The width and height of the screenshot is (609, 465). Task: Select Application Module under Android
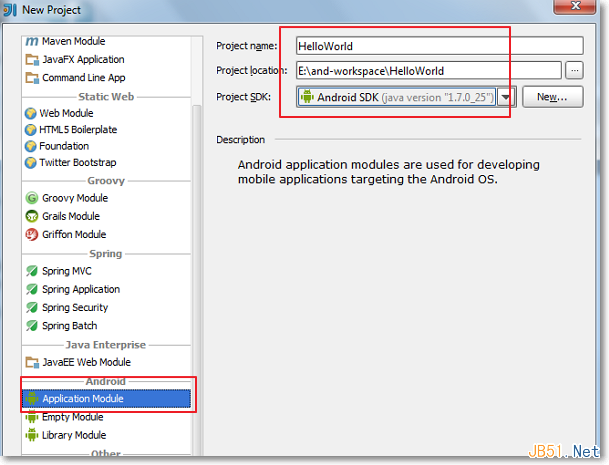click(x=106, y=399)
